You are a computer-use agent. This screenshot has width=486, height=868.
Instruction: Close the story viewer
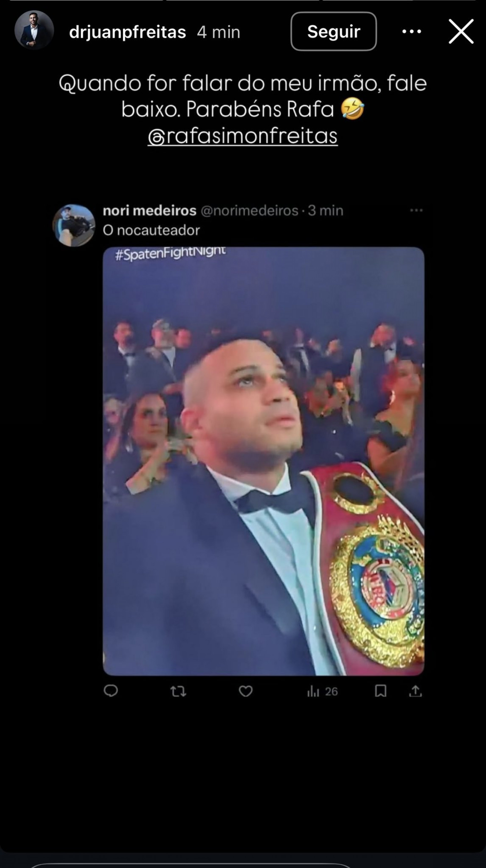pos(461,31)
